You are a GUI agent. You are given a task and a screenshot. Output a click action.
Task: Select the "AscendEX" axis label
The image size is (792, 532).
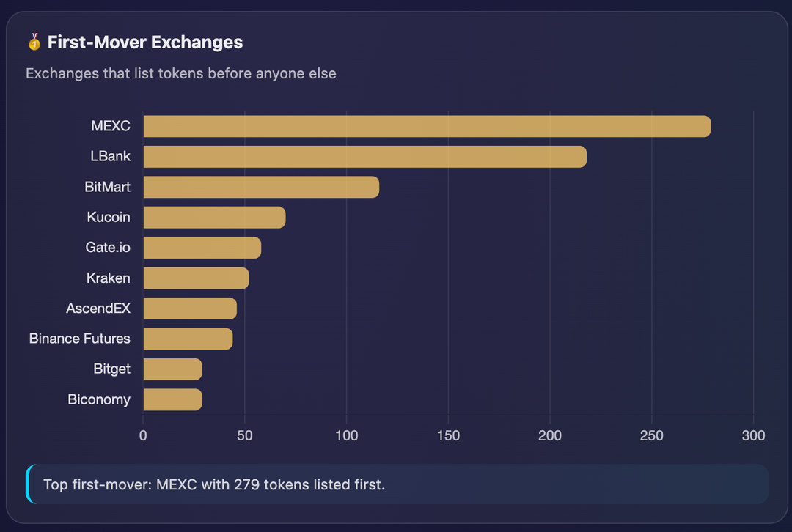click(x=98, y=309)
